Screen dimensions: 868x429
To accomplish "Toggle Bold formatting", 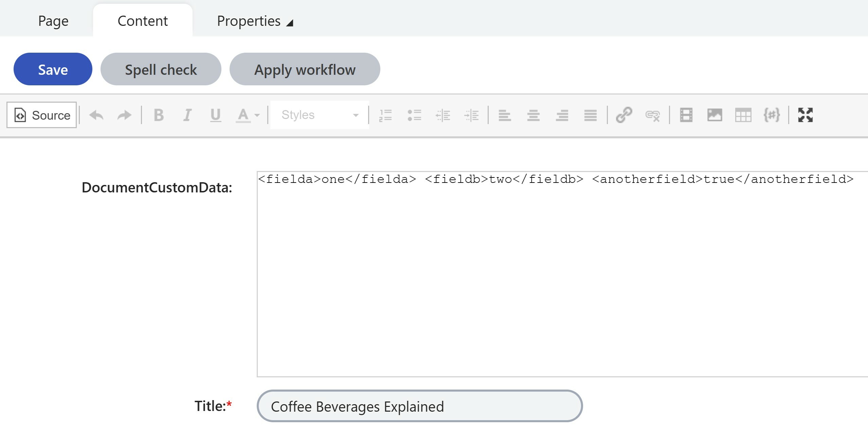I will (x=159, y=115).
